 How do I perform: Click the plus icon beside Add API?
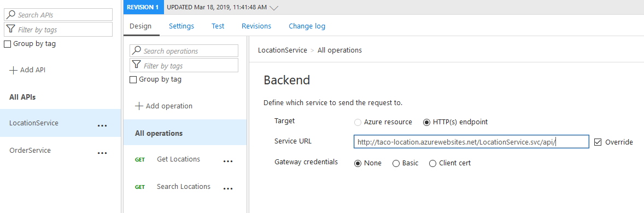13,70
